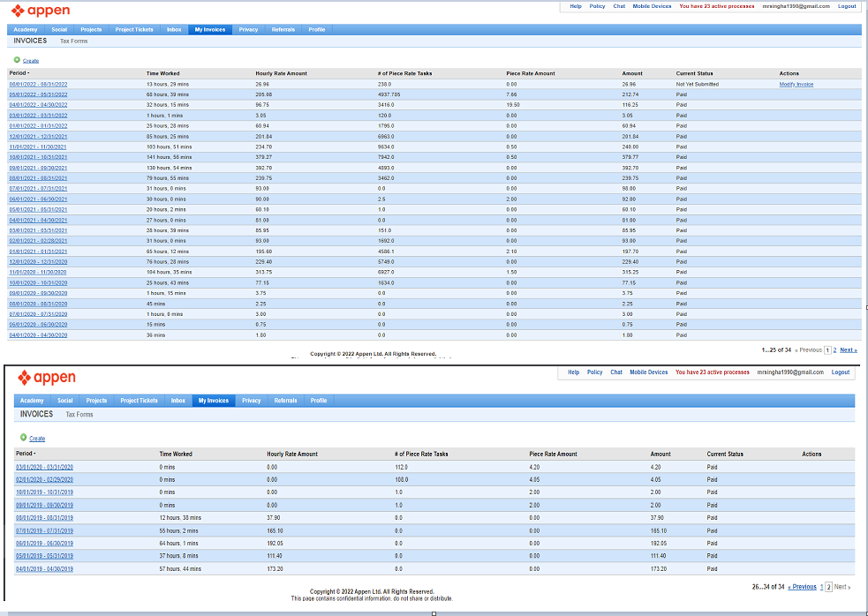The height and width of the screenshot is (616, 868).
Task: Open invoice period 05/01/2022 - 05/31/2022
Action: click(x=38, y=94)
